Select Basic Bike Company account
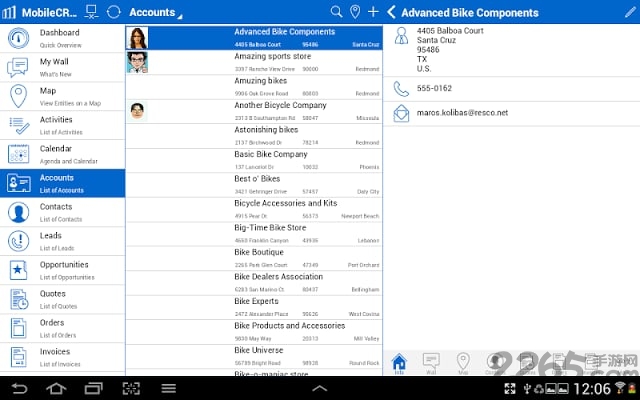 pyautogui.click(x=254, y=160)
